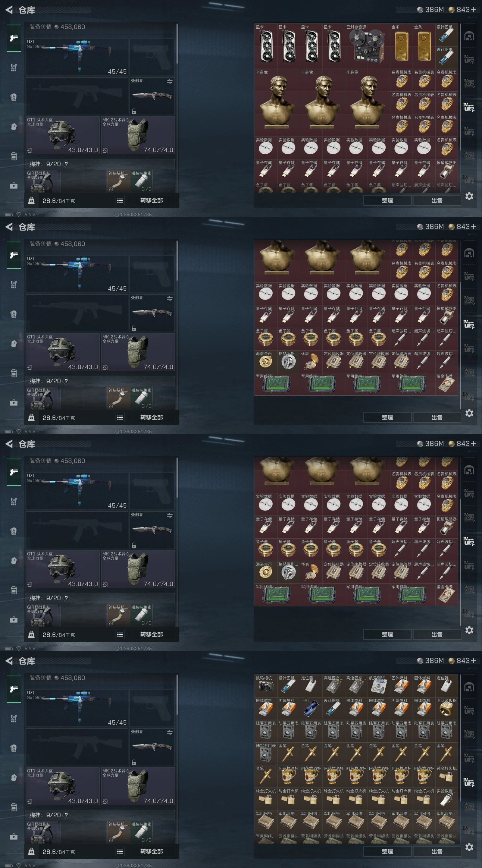Click the 出售 button in the bottom panel

(437, 851)
